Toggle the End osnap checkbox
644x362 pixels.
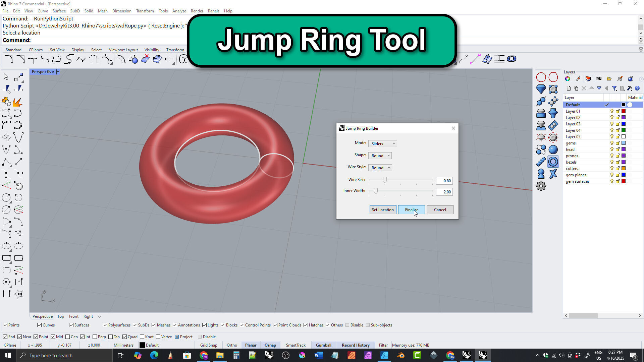tap(5, 337)
